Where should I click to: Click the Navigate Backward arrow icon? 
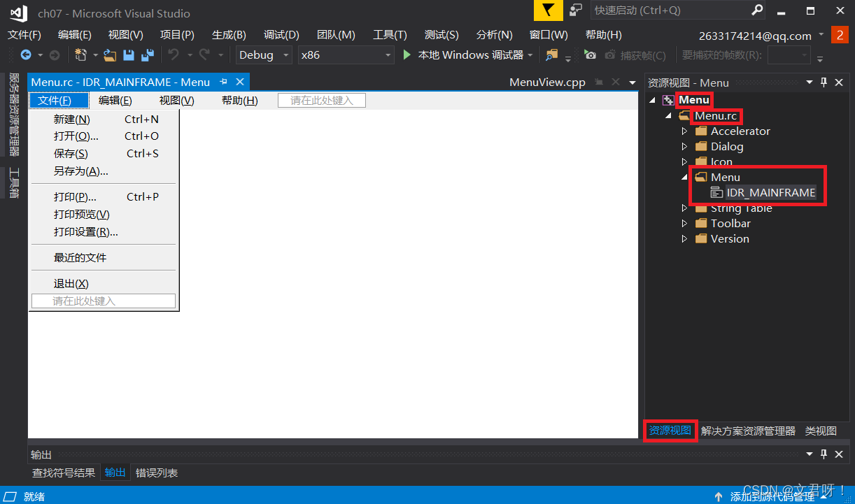click(x=26, y=55)
